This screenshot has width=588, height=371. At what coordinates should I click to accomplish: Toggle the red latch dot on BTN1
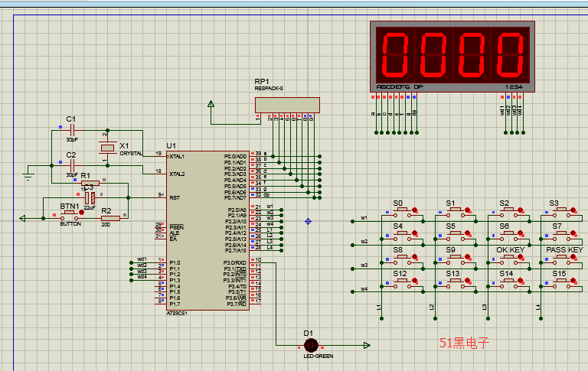coord(81,213)
